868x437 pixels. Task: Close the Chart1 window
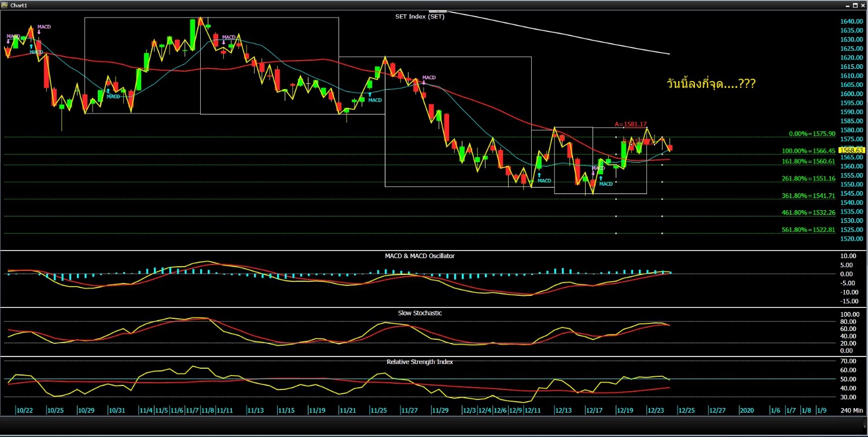click(862, 5)
